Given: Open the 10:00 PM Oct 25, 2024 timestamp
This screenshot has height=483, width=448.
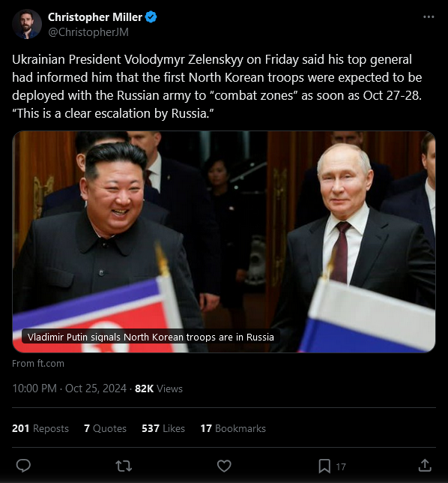Looking at the screenshot, I should coord(69,388).
